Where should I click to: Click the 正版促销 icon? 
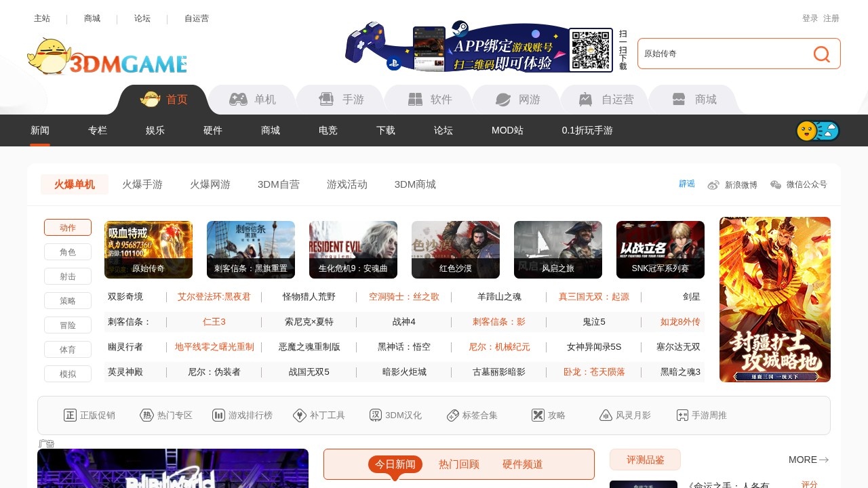(x=70, y=415)
